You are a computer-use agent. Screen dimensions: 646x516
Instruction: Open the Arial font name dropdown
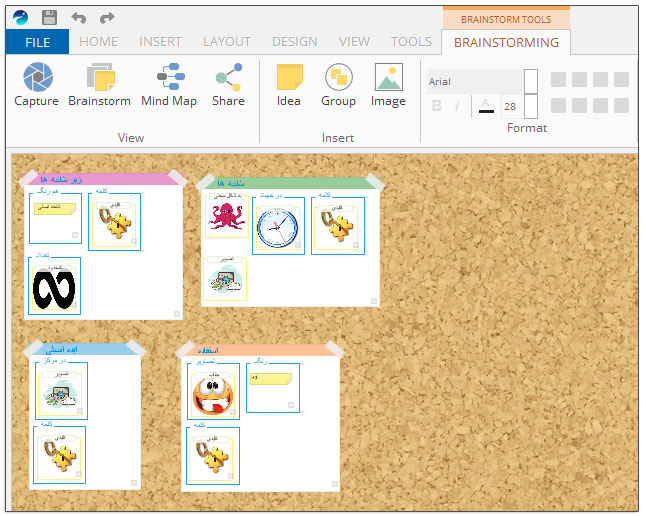(531, 81)
